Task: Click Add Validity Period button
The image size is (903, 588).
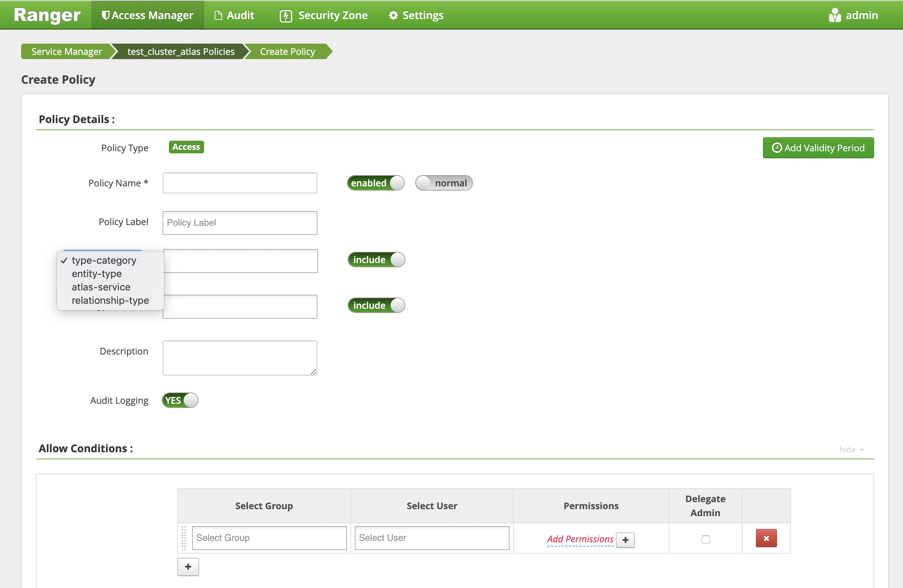Action: pos(818,148)
